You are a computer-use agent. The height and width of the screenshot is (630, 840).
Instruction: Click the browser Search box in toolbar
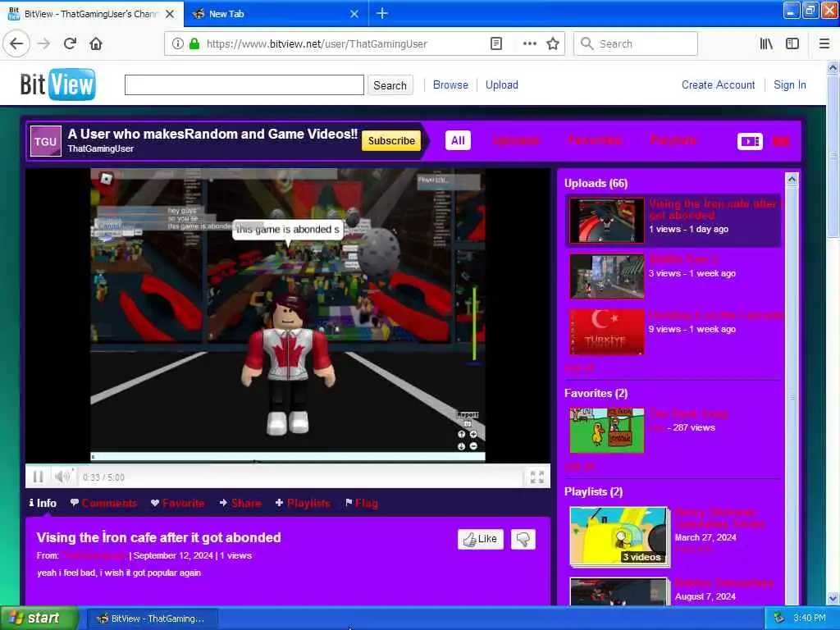pyautogui.click(x=636, y=43)
